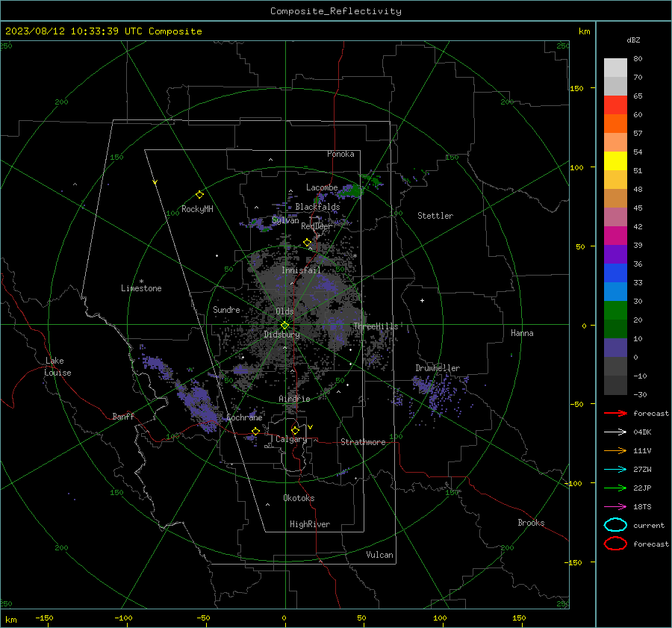
Task: Click the cyan 27ZW arrow in legend
Action: (615, 470)
